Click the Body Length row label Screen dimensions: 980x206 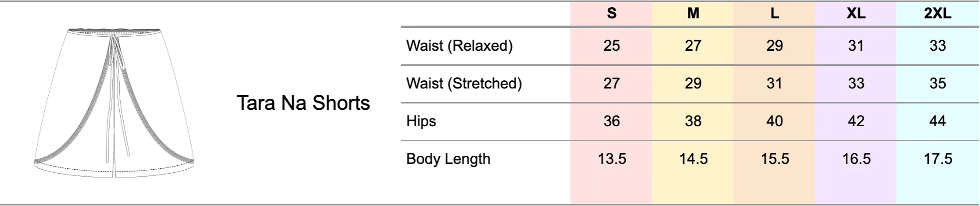448,159
